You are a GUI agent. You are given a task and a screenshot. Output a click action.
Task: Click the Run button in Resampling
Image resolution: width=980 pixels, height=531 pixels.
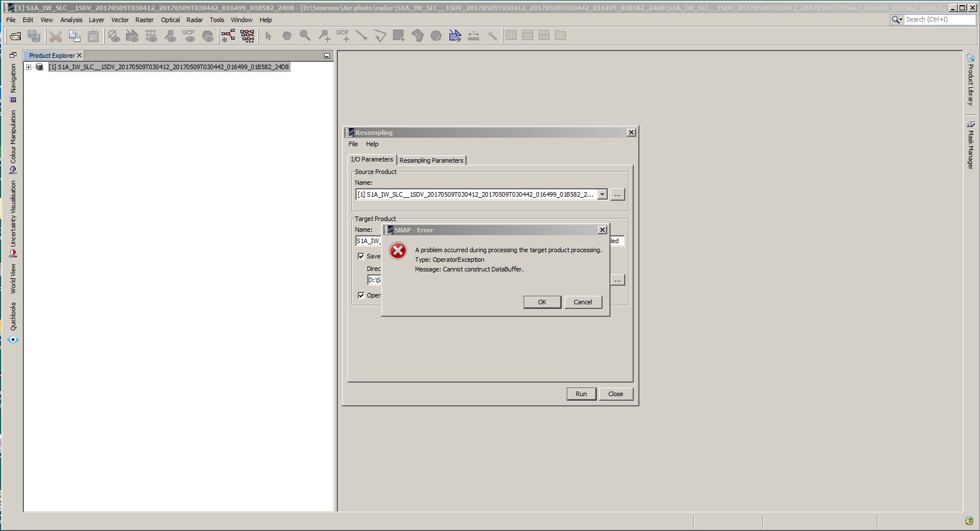pyautogui.click(x=581, y=394)
